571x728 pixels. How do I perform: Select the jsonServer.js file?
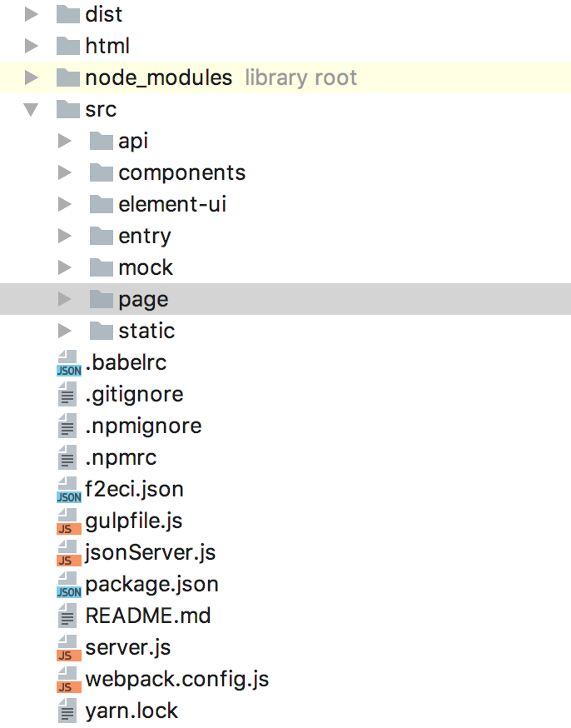(x=150, y=552)
